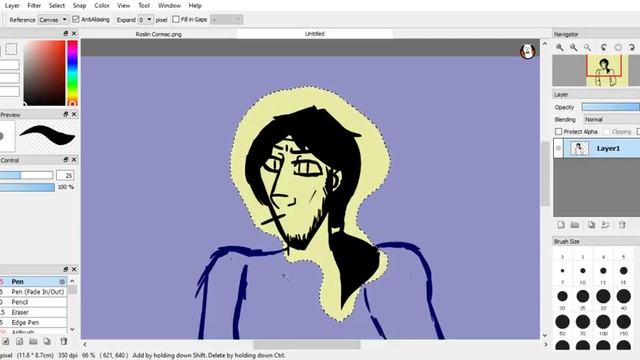Click the brush list scroll up arrow

[x=72, y=281]
